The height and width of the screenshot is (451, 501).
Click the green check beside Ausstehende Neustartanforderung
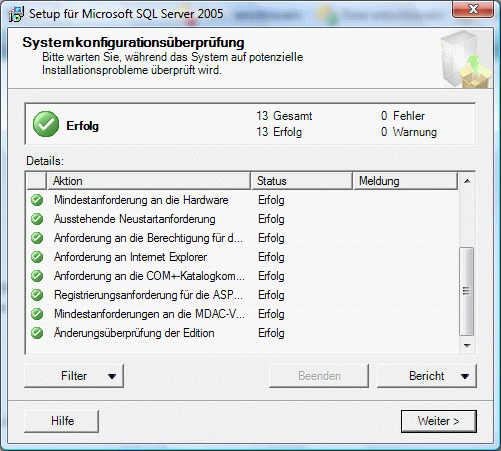(x=37, y=219)
